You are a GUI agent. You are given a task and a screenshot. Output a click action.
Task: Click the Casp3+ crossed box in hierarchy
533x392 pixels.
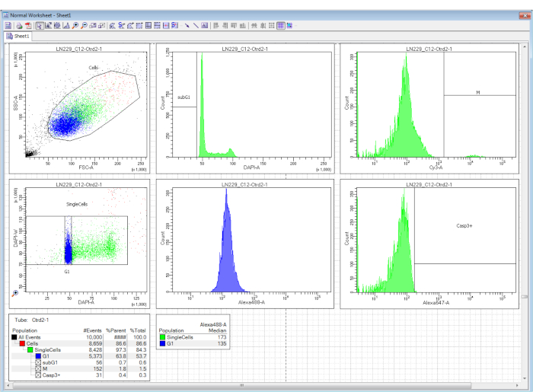tap(38, 374)
